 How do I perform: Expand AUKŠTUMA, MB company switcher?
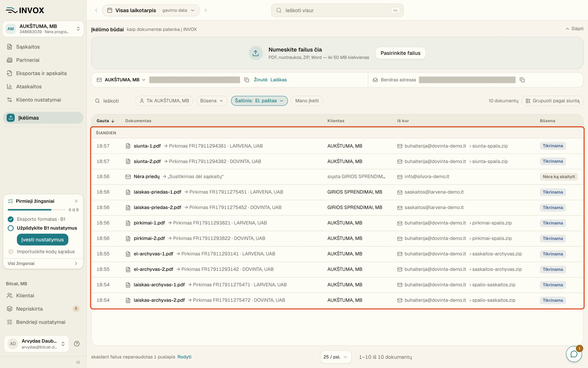[x=43, y=29]
